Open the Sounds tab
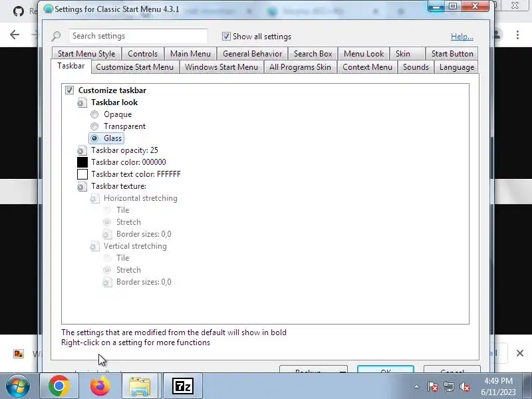This screenshot has height=399, width=532. [416, 67]
